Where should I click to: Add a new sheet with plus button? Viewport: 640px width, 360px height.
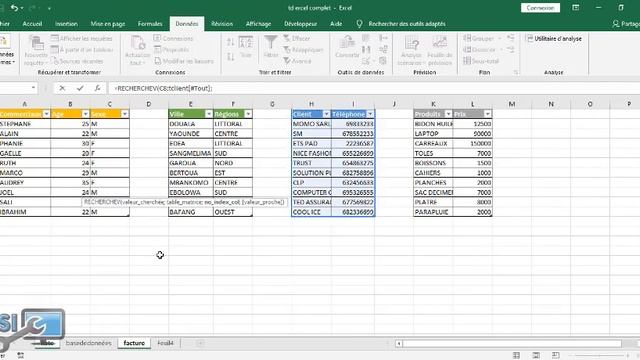(x=200, y=343)
